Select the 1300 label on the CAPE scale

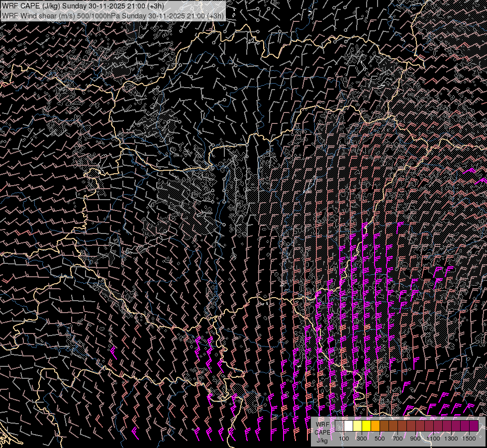coord(452,439)
